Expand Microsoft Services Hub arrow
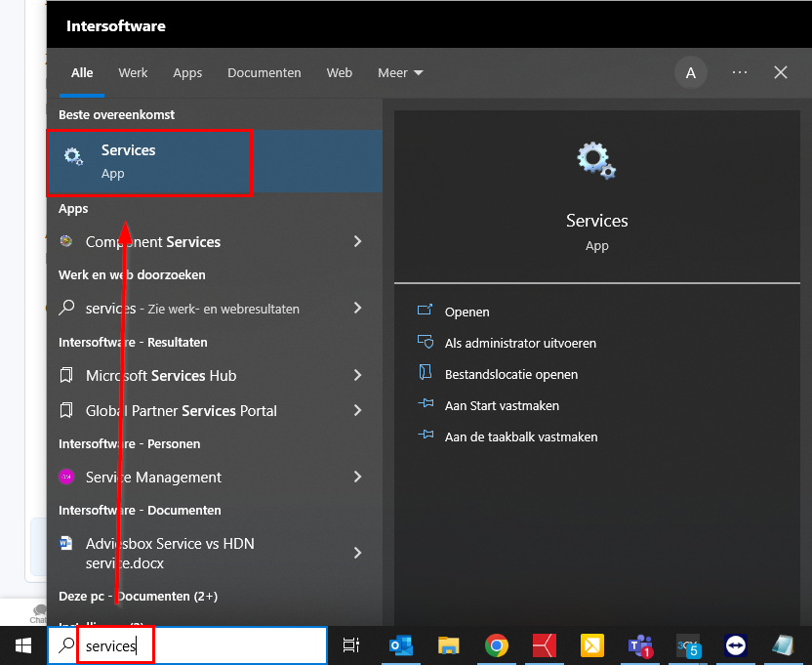 click(x=357, y=375)
